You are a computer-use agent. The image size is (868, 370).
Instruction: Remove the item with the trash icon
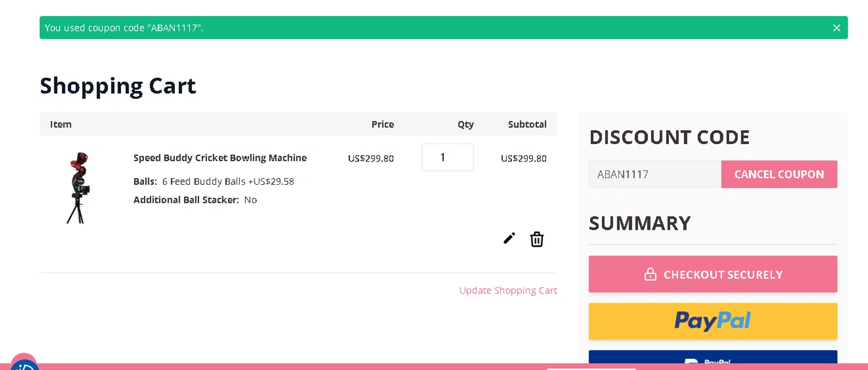537,239
